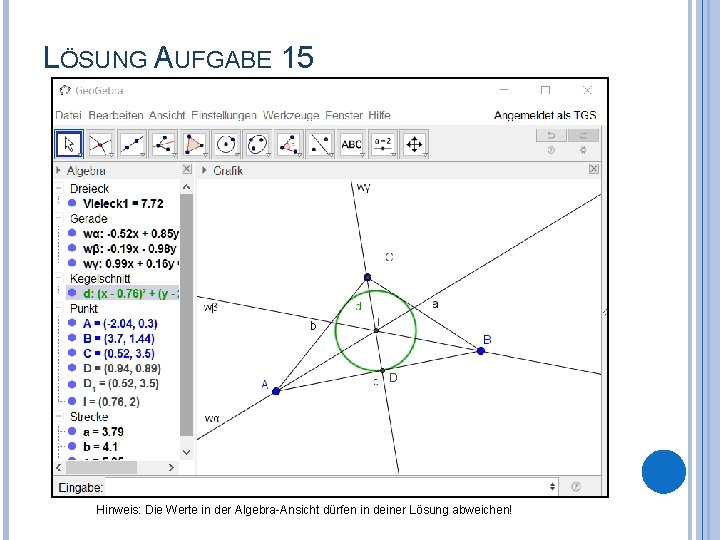Open the Fenster menu
The height and width of the screenshot is (540, 720).
343,115
